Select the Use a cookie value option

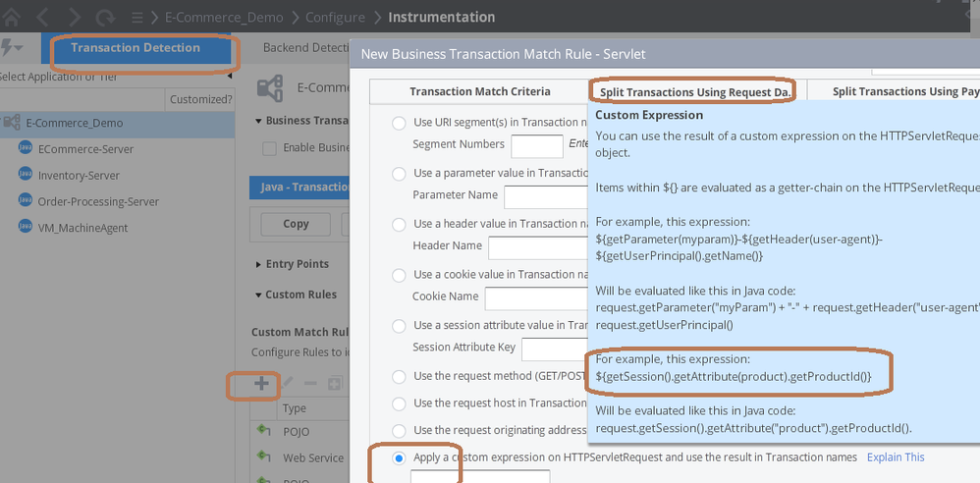tap(399, 275)
